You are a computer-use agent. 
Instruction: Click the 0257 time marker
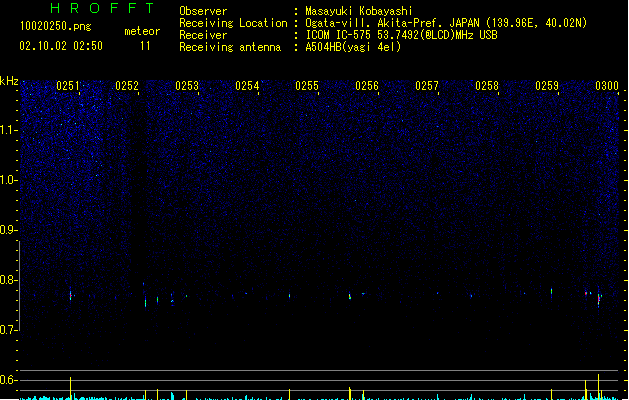coord(427,86)
